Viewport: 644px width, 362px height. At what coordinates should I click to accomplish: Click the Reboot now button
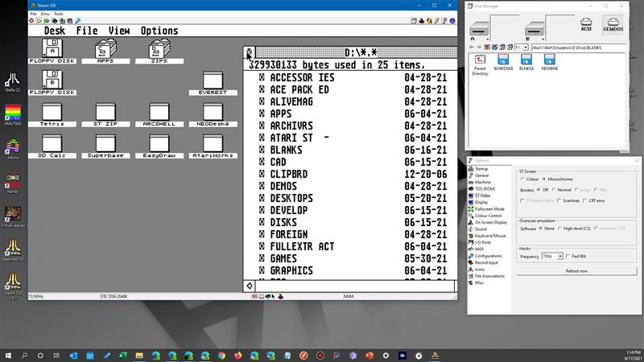[x=576, y=271]
